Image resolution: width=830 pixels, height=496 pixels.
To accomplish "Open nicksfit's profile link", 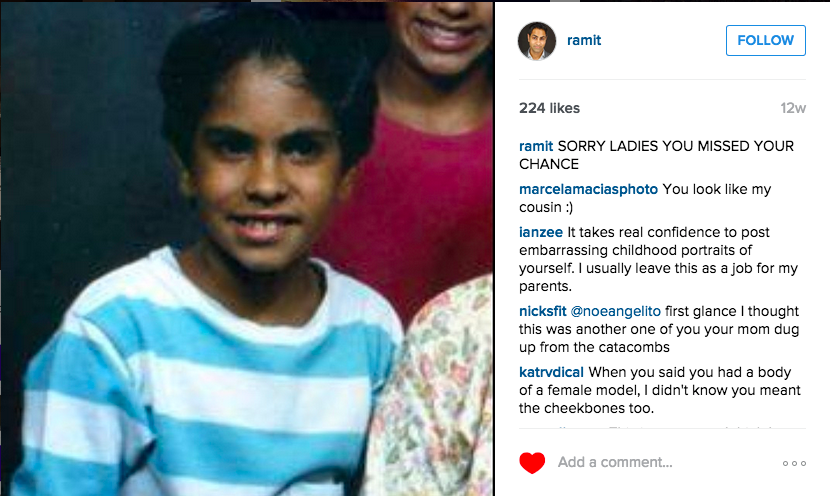I will pos(543,311).
